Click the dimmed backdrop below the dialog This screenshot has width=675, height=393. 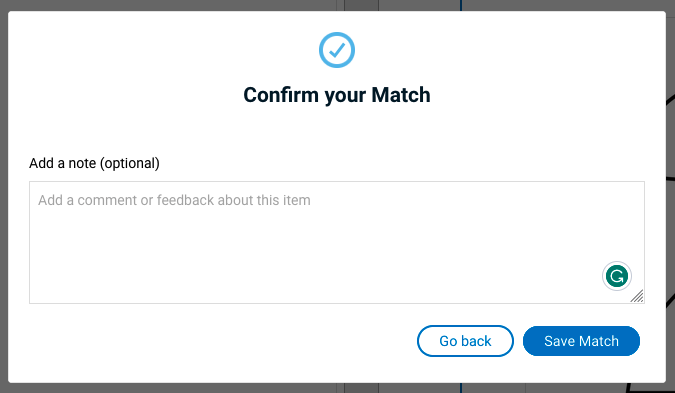pyautogui.click(x=172, y=388)
